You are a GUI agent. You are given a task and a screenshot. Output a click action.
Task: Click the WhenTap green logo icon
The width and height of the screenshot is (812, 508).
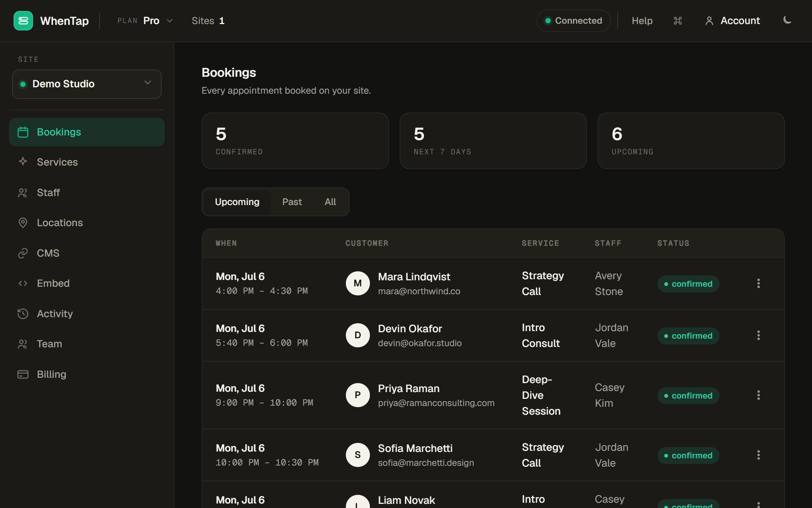tap(23, 21)
